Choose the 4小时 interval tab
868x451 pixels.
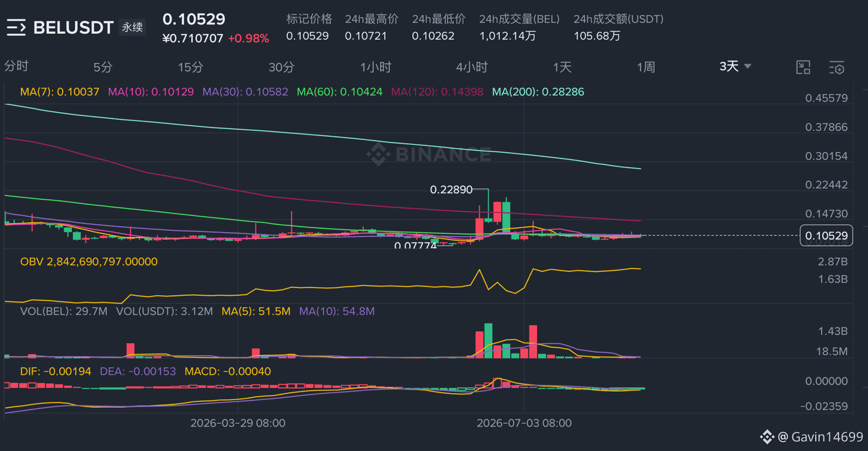tap(472, 67)
